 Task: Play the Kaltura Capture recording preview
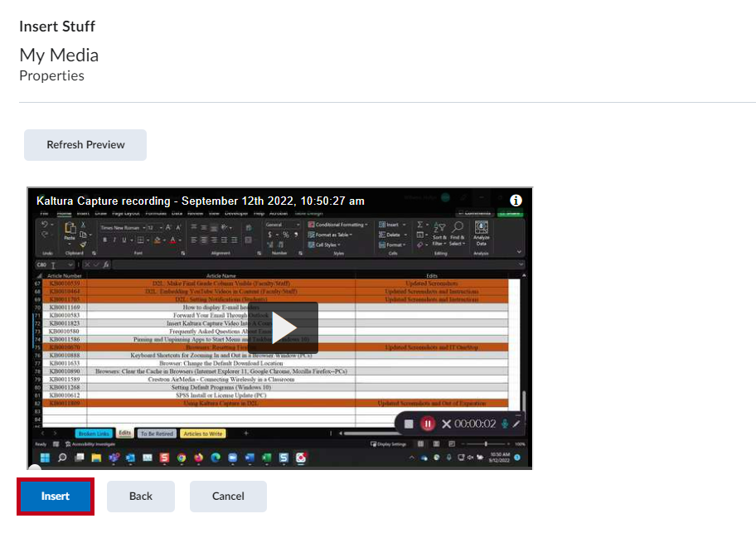[284, 328]
